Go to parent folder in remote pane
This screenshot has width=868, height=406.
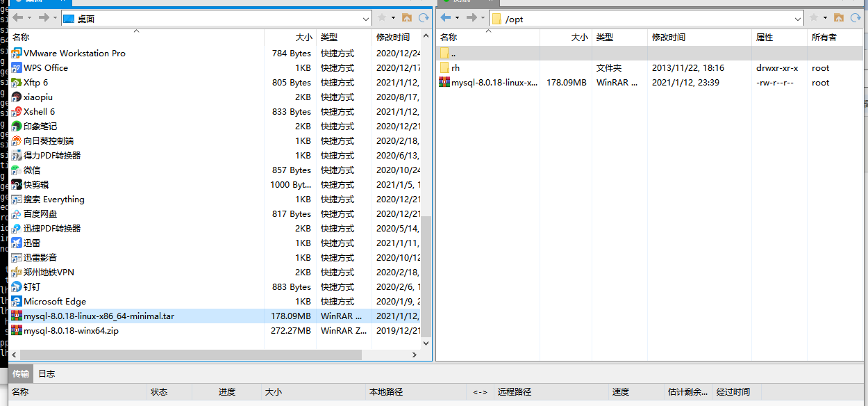[840, 17]
